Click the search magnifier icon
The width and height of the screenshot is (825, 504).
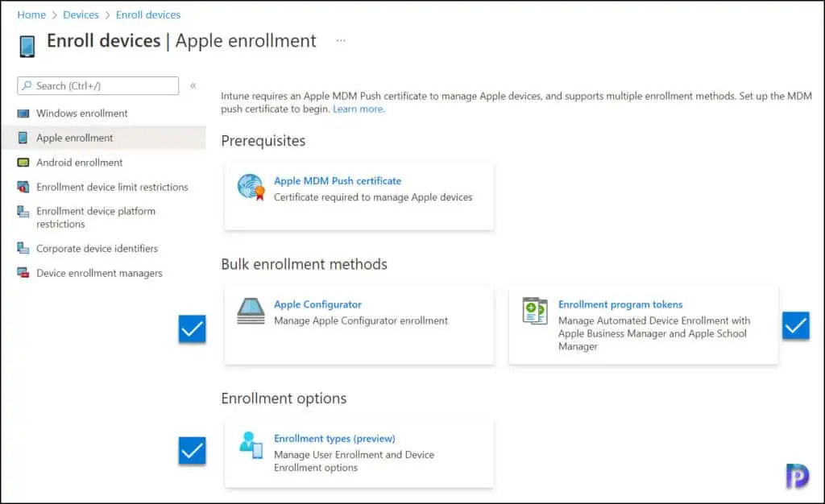[x=27, y=85]
